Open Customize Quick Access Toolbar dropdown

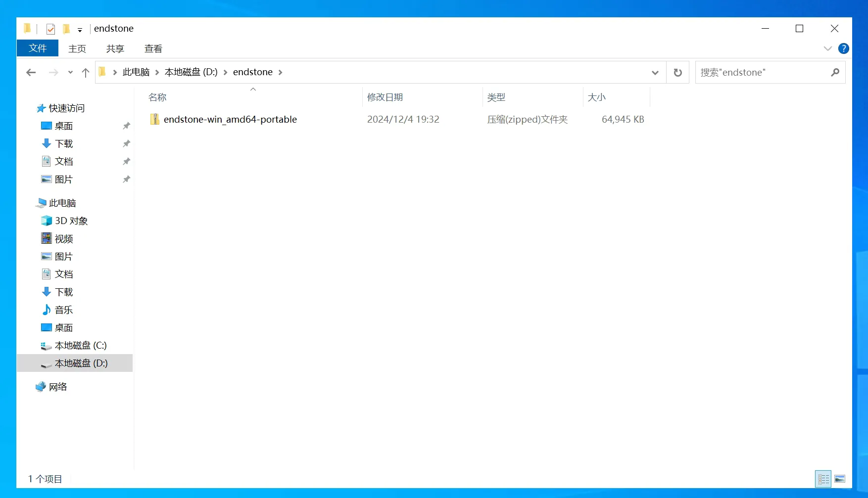point(80,30)
